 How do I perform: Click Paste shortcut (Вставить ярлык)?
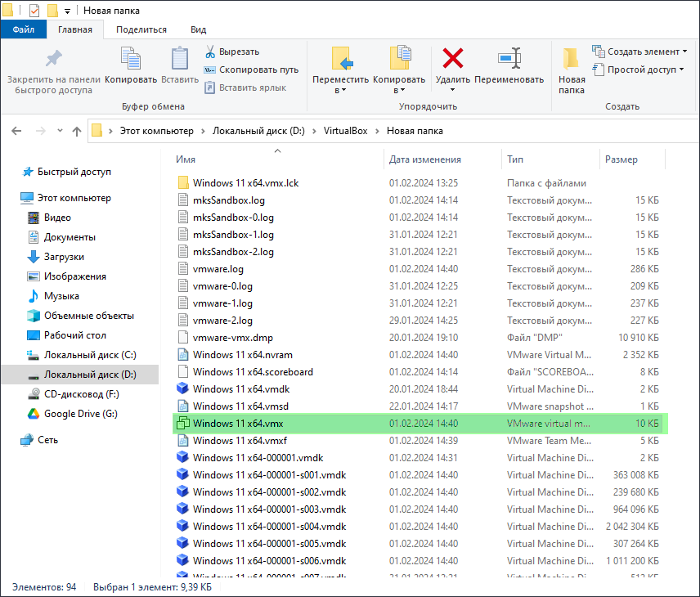pyautogui.click(x=245, y=88)
